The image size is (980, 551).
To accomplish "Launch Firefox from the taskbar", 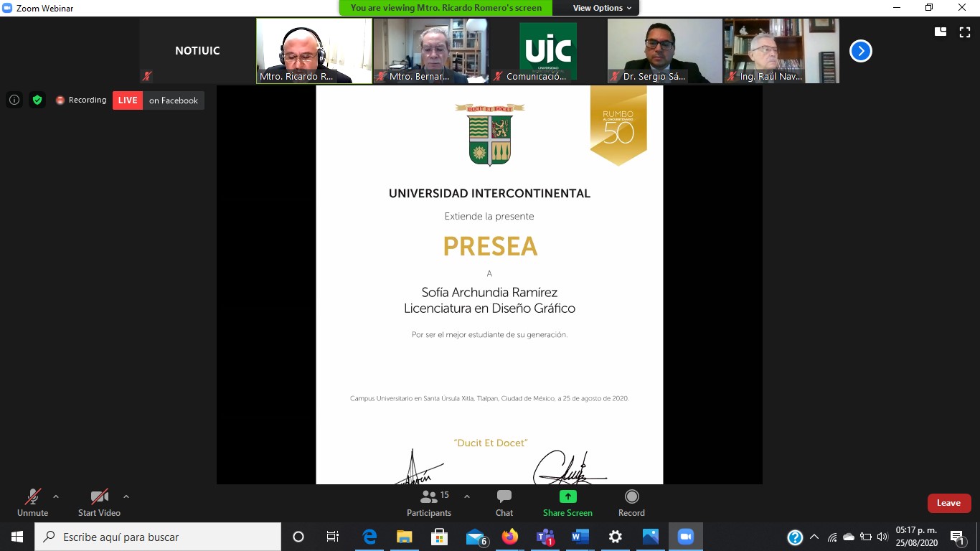I will tap(510, 537).
